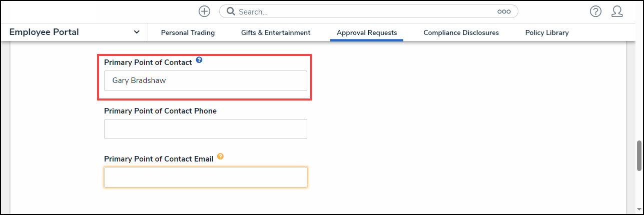Switch to the Personal Trading tab
The height and width of the screenshot is (215, 644).
tap(188, 33)
